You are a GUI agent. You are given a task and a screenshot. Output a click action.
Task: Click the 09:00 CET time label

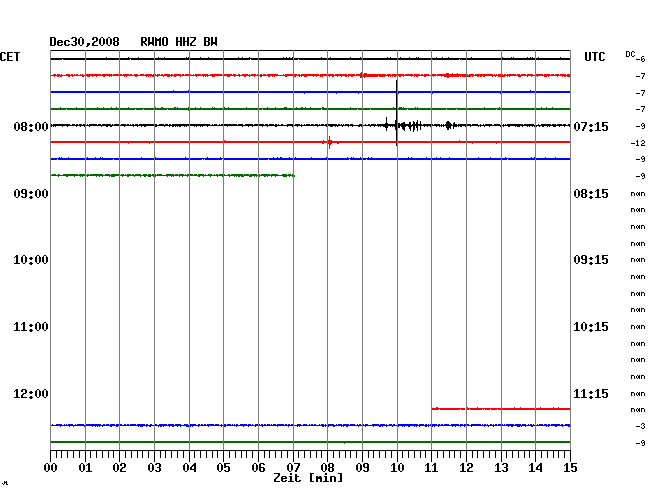tap(31, 194)
